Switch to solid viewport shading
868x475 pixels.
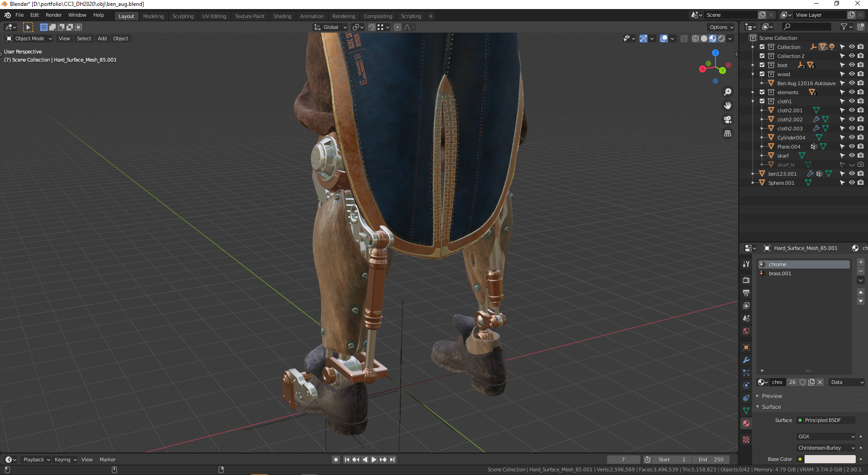704,38
